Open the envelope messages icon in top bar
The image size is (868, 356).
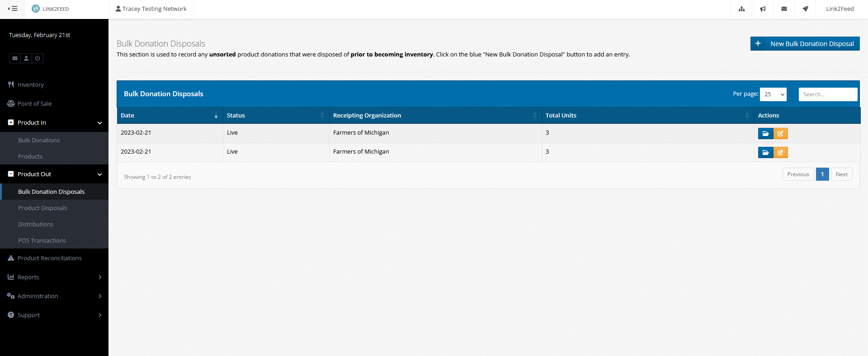pos(784,9)
